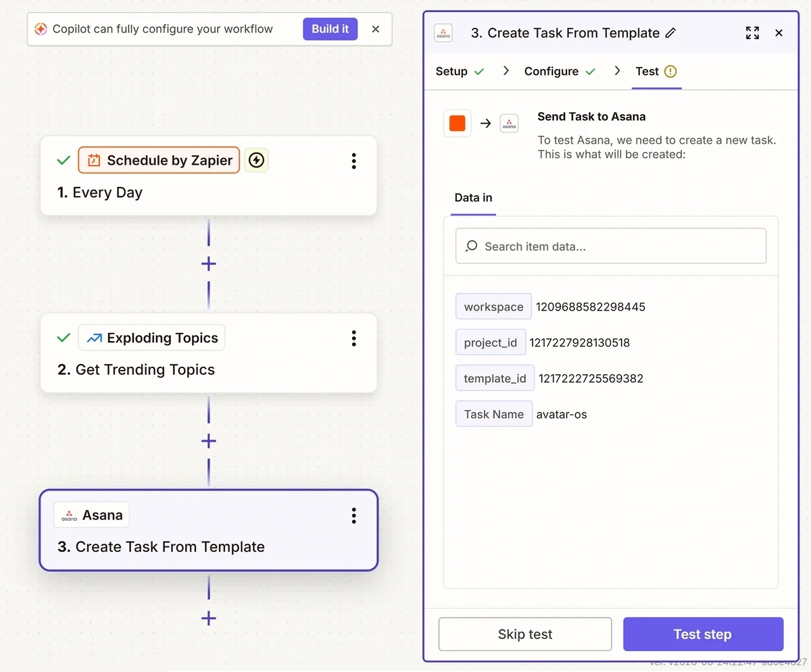Switch to the Configure tab
The height and width of the screenshot is (672, 811).
(x=560, y=72)
